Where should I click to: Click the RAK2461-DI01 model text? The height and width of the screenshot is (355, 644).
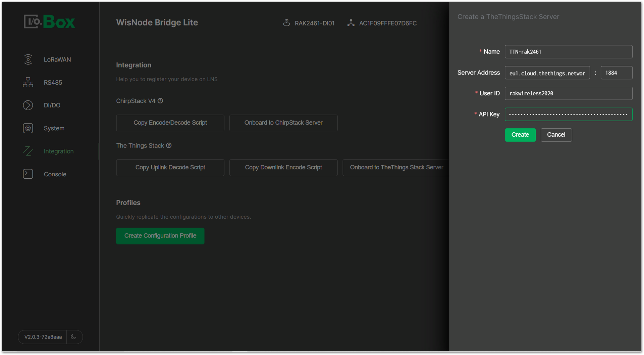[315, 23]
